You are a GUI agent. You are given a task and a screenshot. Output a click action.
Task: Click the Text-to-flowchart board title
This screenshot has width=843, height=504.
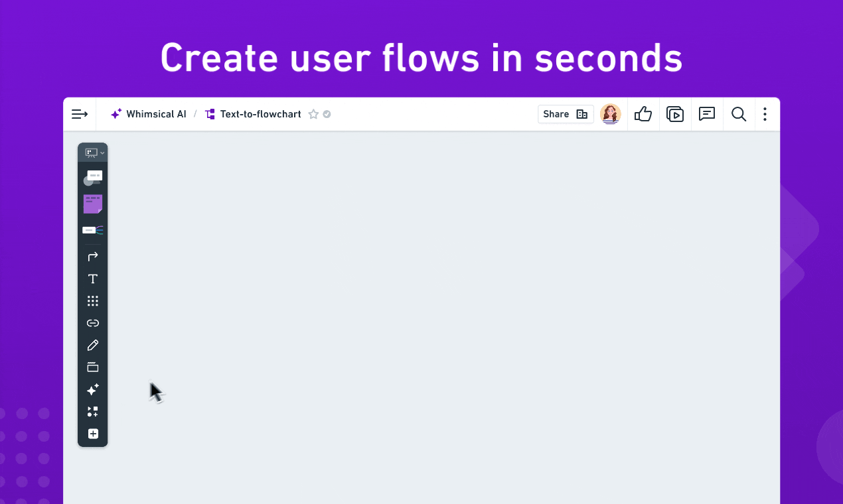tap(260, 114)
